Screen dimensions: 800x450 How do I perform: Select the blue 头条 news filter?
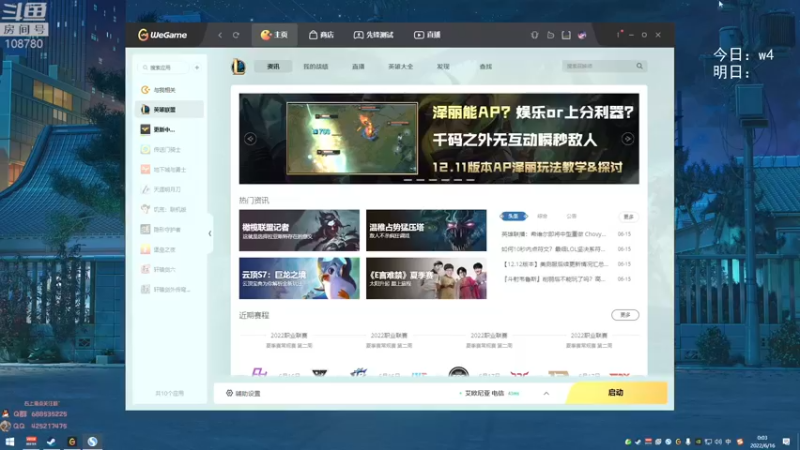point(513,216)
